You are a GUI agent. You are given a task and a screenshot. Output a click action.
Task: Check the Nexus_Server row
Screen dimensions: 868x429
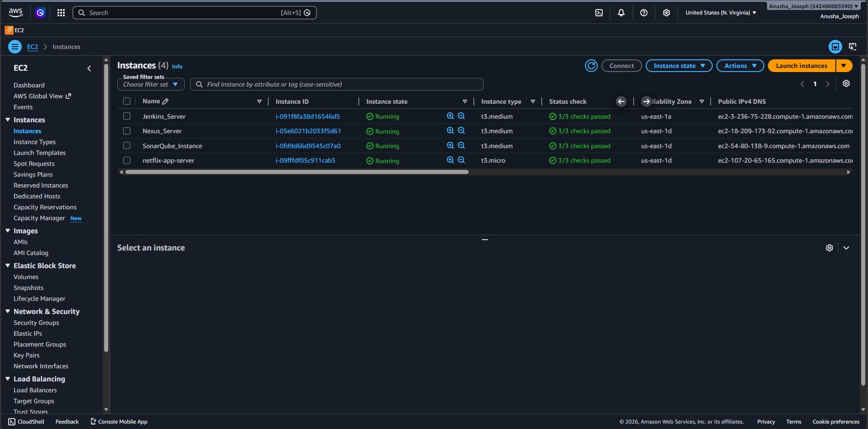coord(127,131)
